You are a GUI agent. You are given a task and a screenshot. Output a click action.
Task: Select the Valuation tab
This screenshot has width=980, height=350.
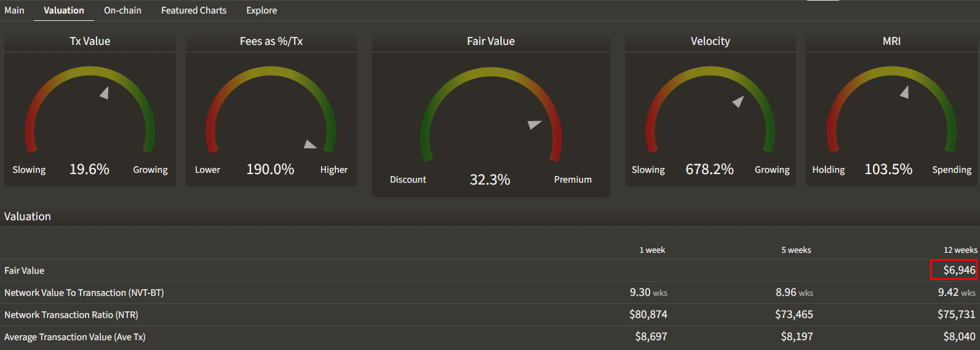click(64, 10)
